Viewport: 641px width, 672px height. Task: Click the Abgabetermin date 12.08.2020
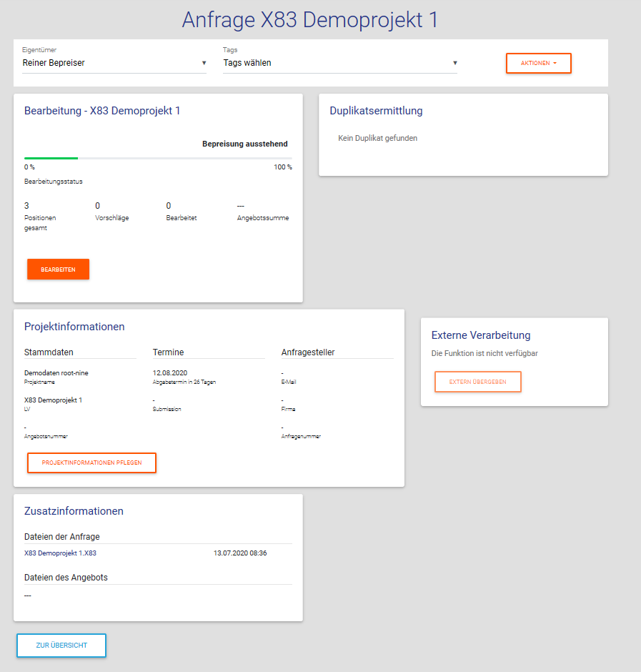pyautogui.click(x=170, y=373)
